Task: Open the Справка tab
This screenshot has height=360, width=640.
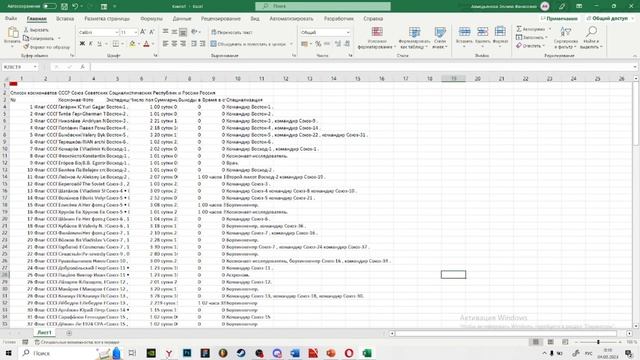Action: [x=373, y=18]
